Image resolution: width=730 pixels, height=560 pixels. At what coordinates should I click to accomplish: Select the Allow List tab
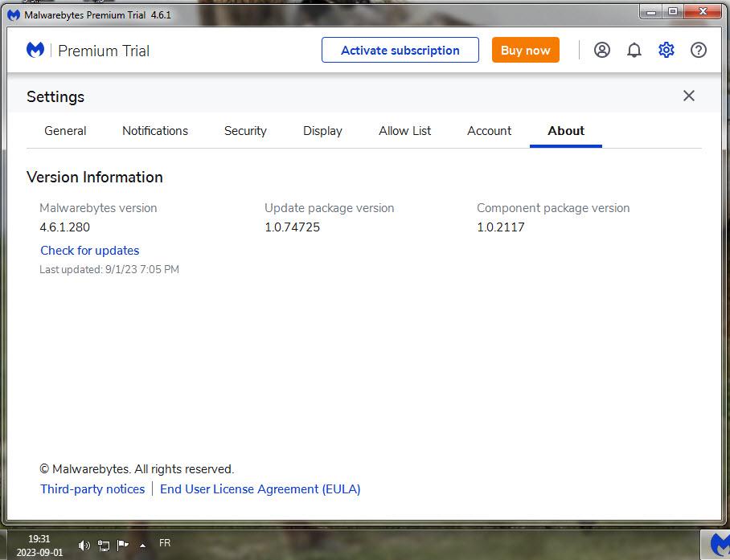click(x=405, y=131)
